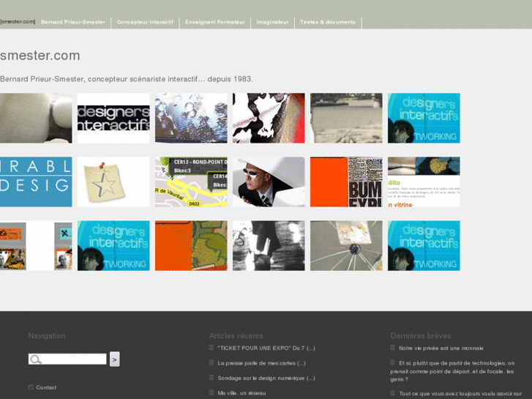Open 'Ma ville, un réseau' article link

(x=241, y=393)
